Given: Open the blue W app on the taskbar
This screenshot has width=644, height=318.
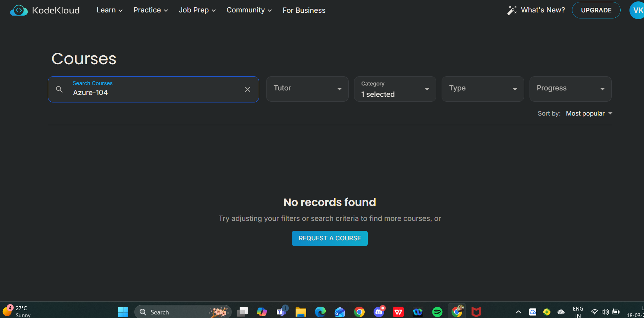Looking at the screenshot, I should tap(418, 312).
